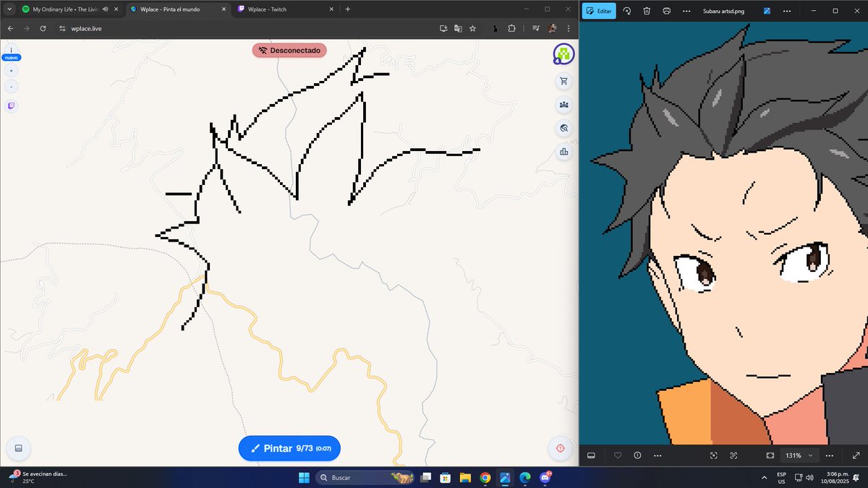The height and width of the screenshot is (488, 868).
Task: Open the volume tray icon
Action: coord(809,478)
